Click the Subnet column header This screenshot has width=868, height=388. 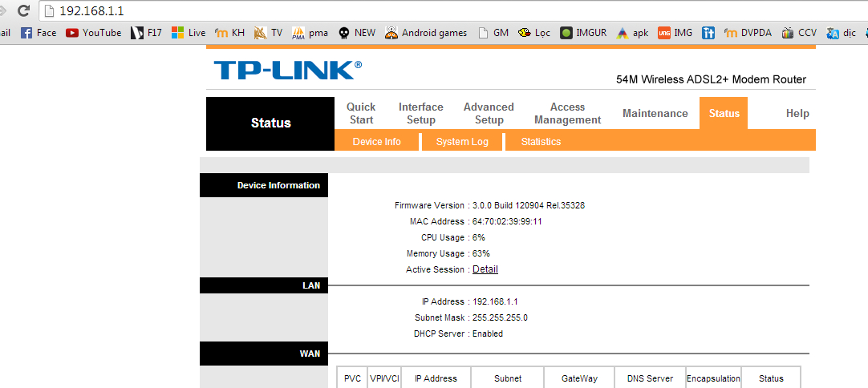(x=508, y=378)
